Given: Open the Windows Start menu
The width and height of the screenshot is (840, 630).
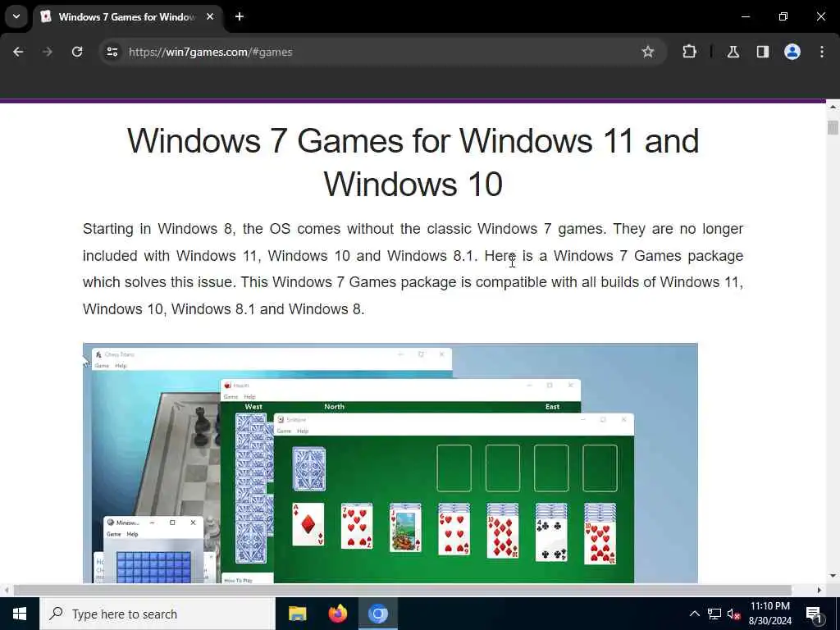Looking at the screenshot, I should [x=20, y=614].
